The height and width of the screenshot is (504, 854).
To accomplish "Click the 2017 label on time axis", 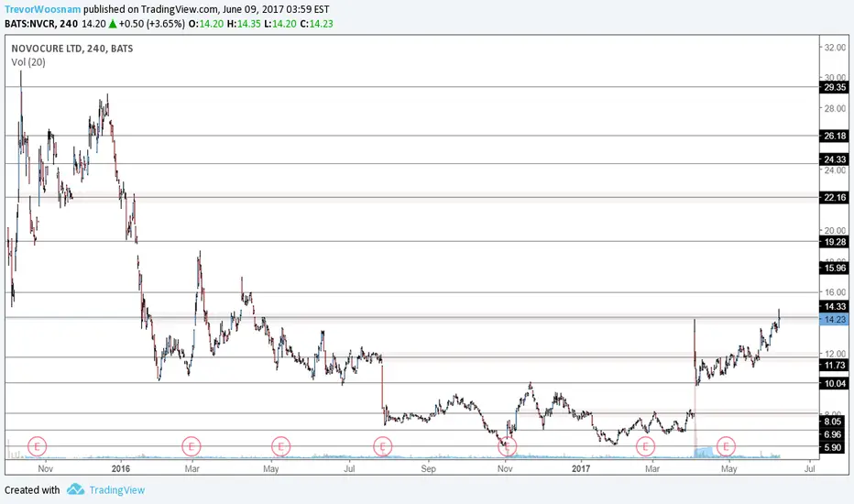I will [581, 468].
